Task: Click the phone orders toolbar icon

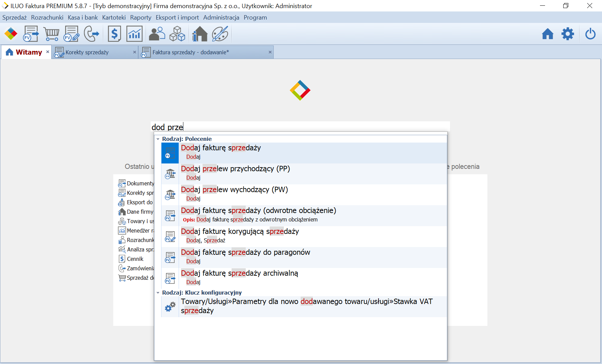Action: click(x=91, y=34)
